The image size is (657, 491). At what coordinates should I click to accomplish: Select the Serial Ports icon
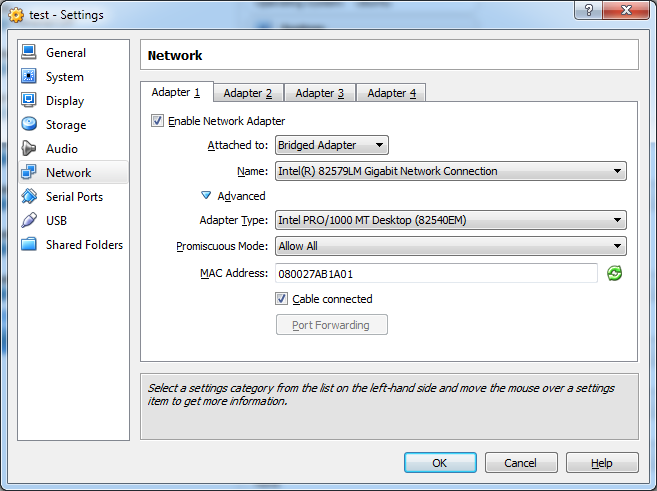(x=28, y=197)
